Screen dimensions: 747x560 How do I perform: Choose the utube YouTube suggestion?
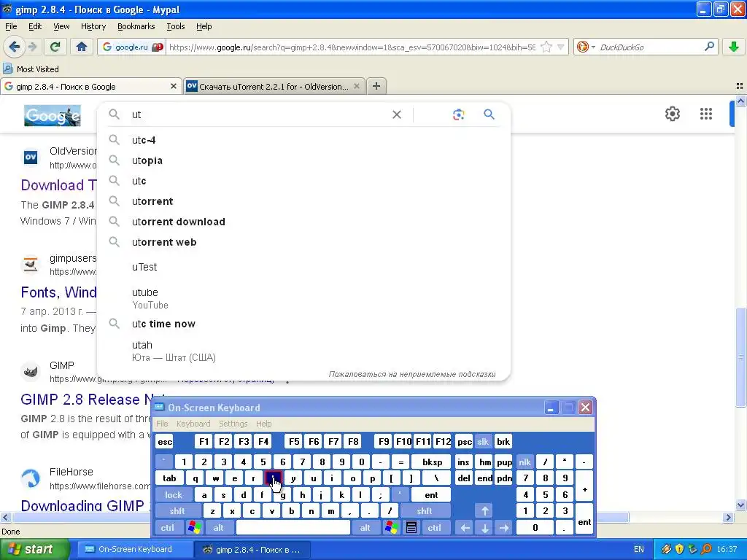303,298
